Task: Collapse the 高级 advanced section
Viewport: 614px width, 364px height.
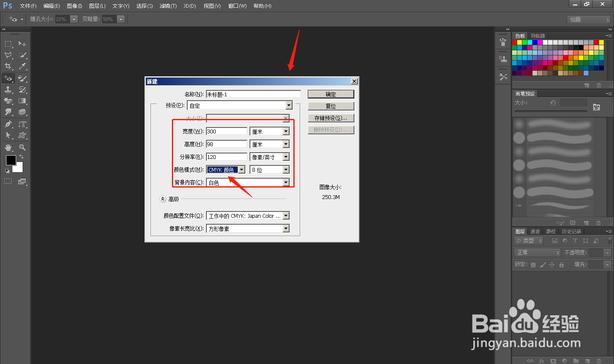Action: [x=163, y=199]
